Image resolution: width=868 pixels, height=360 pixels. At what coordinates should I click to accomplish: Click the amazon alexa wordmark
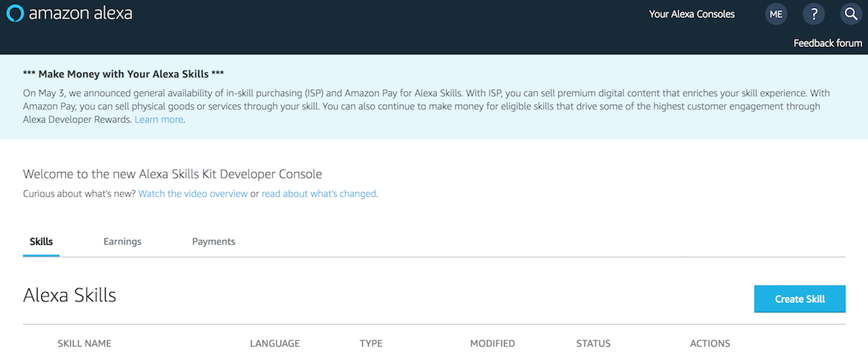[80, 14]
